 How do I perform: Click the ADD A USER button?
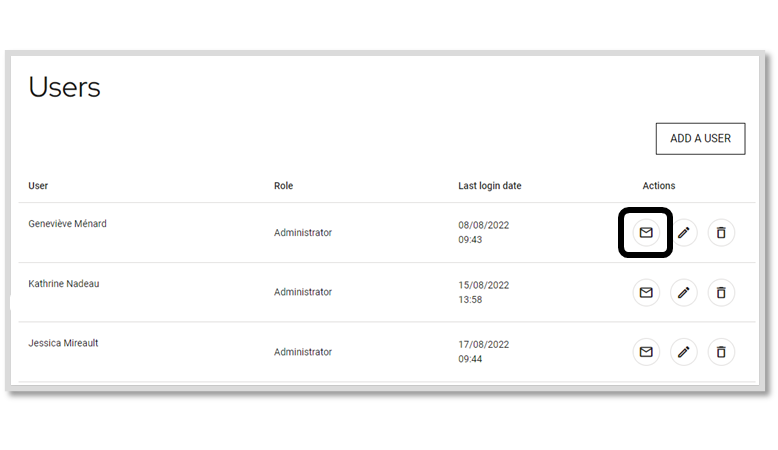700,138
